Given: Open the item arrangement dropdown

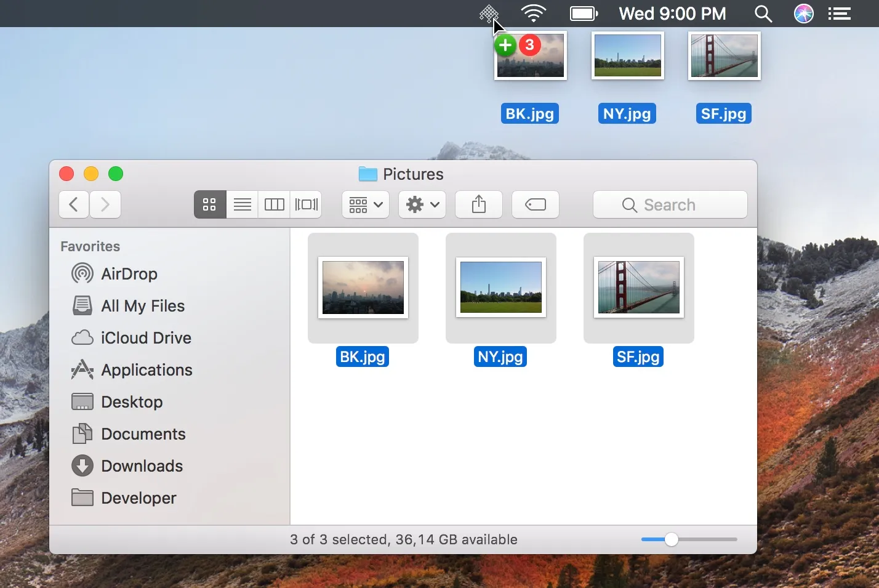Looking at the screenshot, I should click(365, 204).
